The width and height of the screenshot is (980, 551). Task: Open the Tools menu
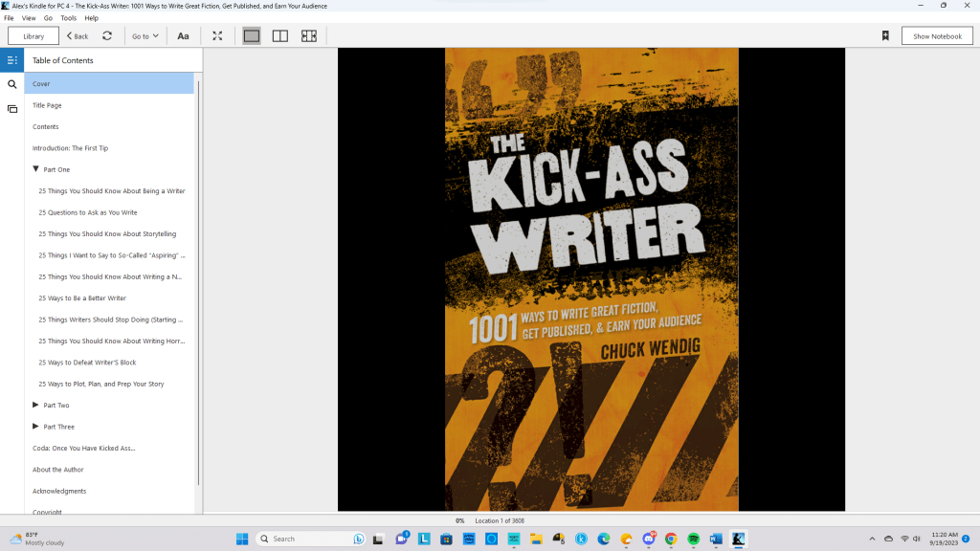coord(68,18)
